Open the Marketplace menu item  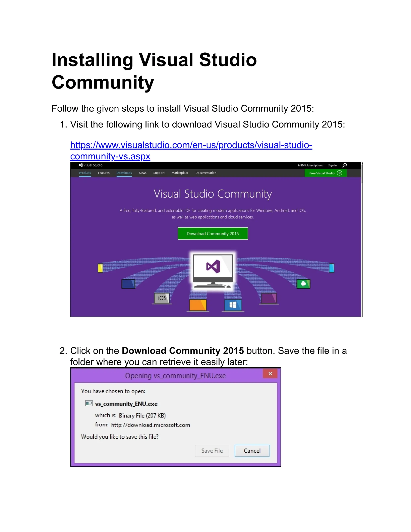180,173
